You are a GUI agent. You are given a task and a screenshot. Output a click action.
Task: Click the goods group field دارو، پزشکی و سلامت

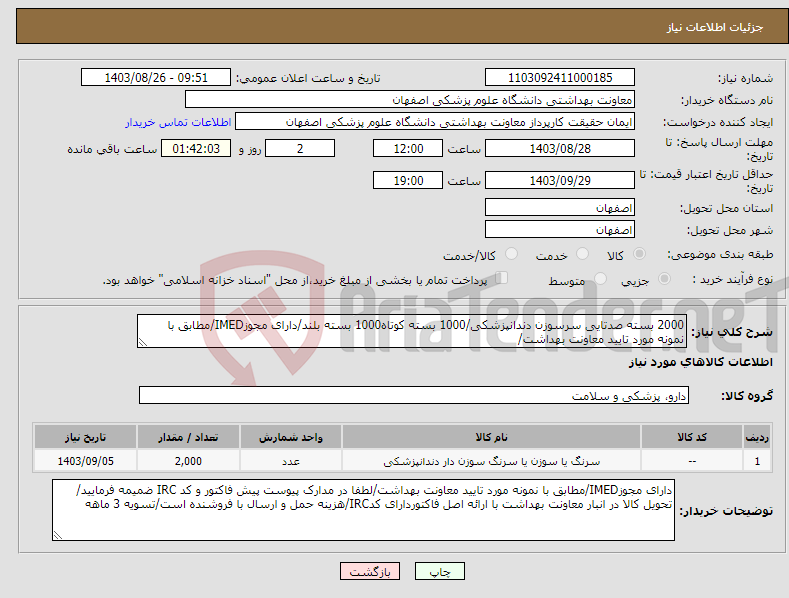(414, 396)
